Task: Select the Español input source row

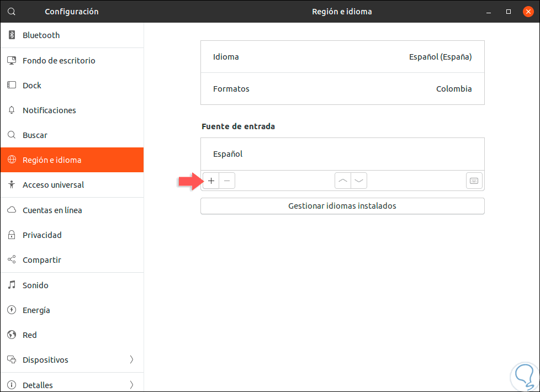Action: [x=342, y=154]
